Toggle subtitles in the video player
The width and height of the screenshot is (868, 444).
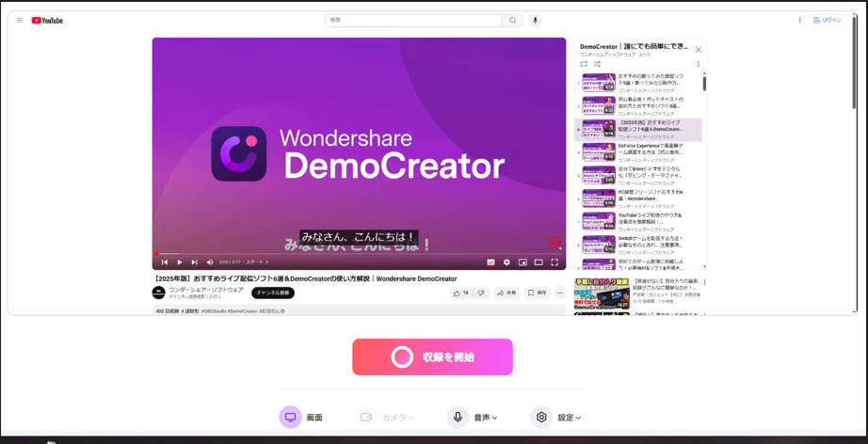pos(490,262)
